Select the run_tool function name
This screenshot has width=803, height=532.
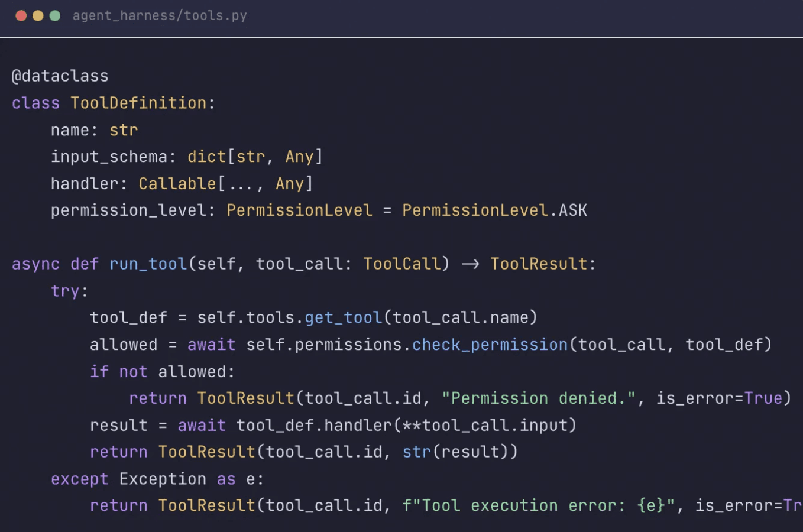coord(147,264)
